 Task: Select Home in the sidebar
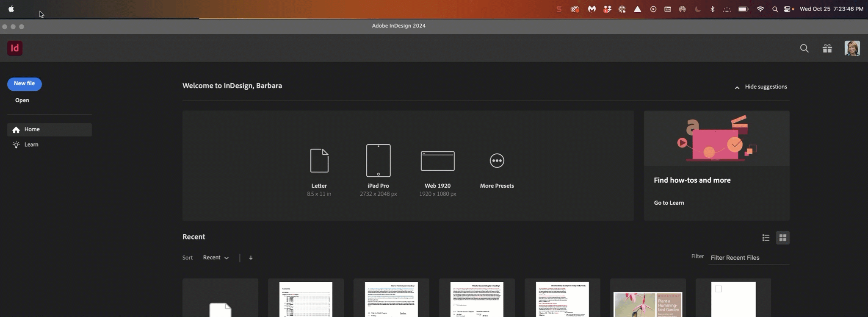(x=50, y=130)
